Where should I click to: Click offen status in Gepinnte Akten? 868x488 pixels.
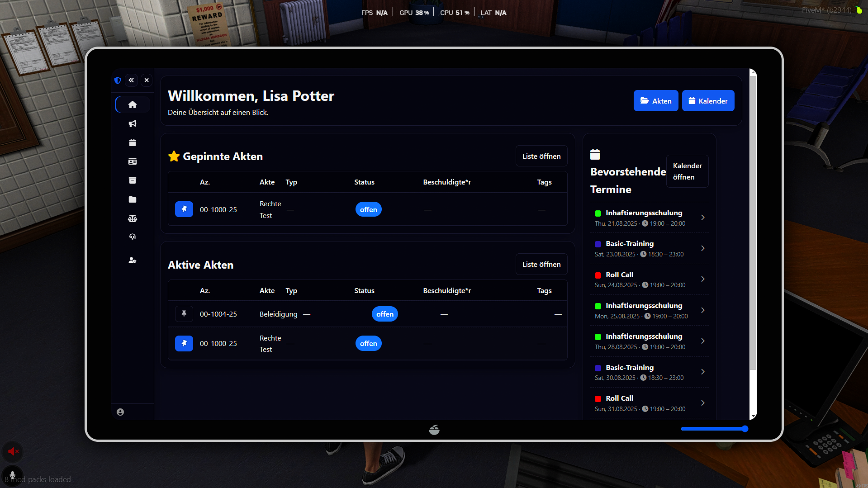tap(369, 209)
